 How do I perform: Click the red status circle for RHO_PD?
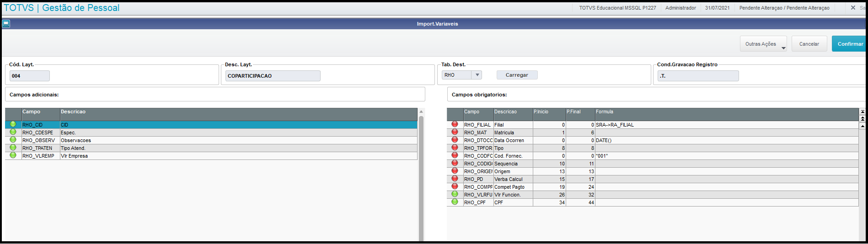[455, 179]
